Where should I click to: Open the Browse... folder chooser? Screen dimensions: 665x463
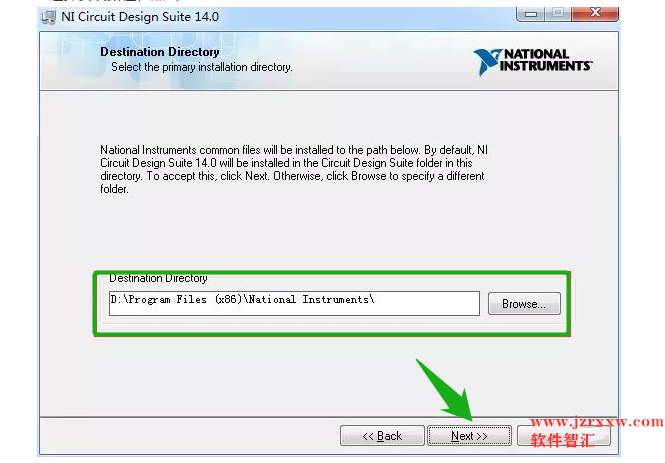pyautogui.click(x=524, y=304)
